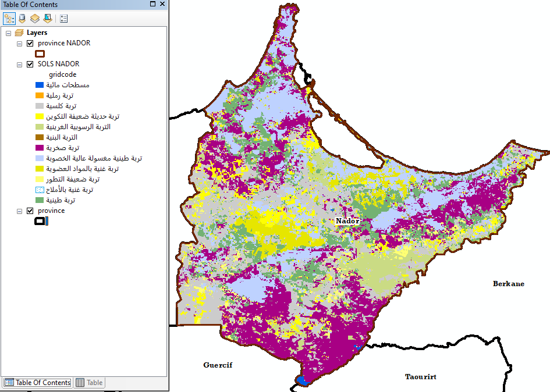
Task: Collapse the Layers data frame tree
Action: coord(9,33)
